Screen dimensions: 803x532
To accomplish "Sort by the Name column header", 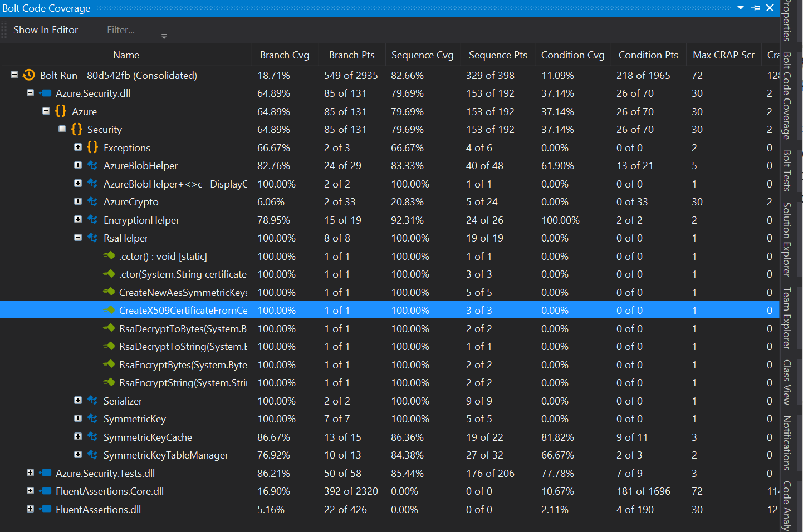I will [x=126, y=55].
